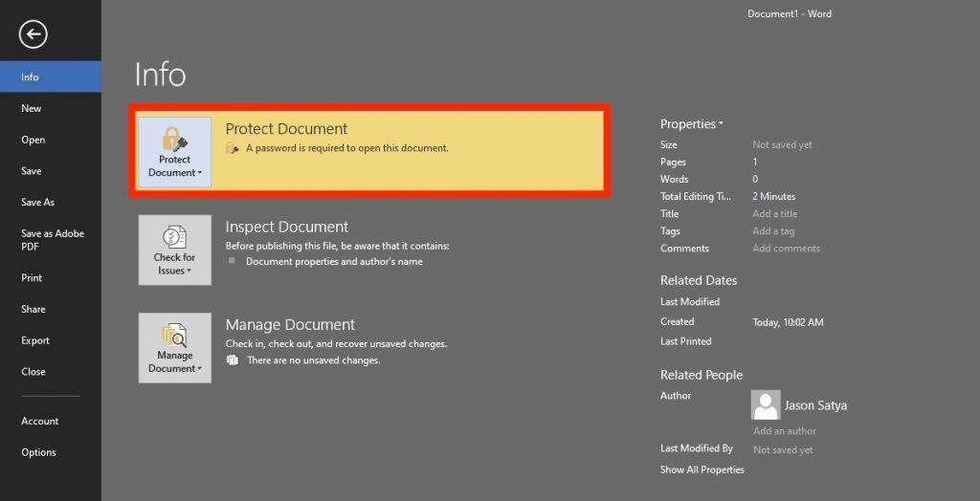Open the Protect Document lock icon button
The image size is (980, 501).
click(174, 152)
